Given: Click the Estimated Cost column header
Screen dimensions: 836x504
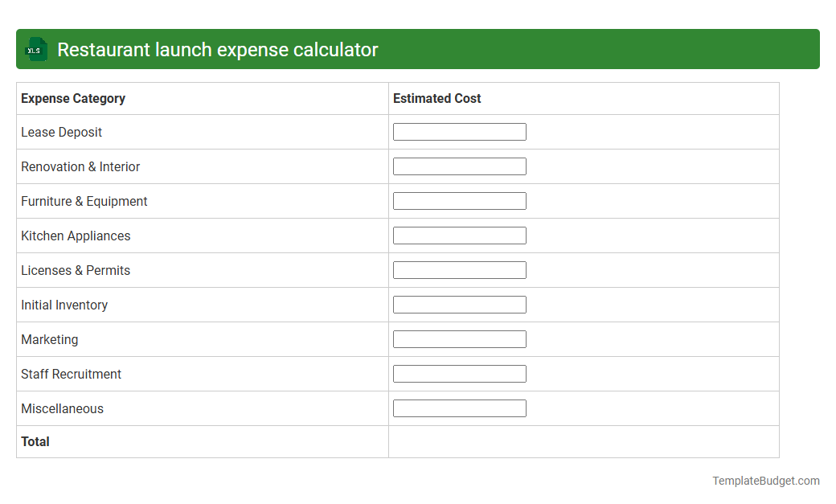Looking at the screenshot, I should pyautogui.click(x=436, y=98).
